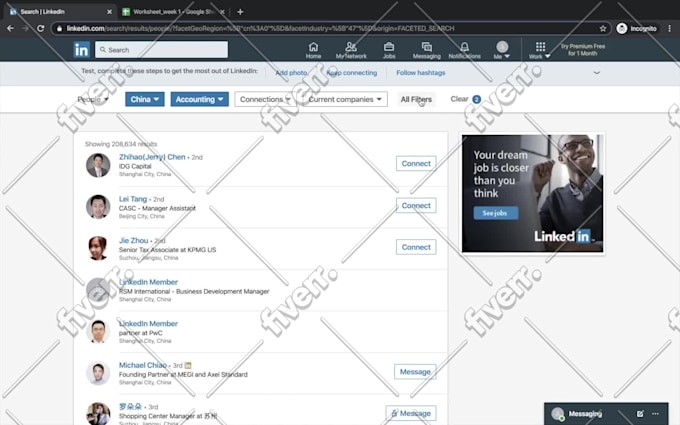The width and height of the screenshot is (680, 425).
Task: Open the Messaging nav icon
Action: [426, 50]
